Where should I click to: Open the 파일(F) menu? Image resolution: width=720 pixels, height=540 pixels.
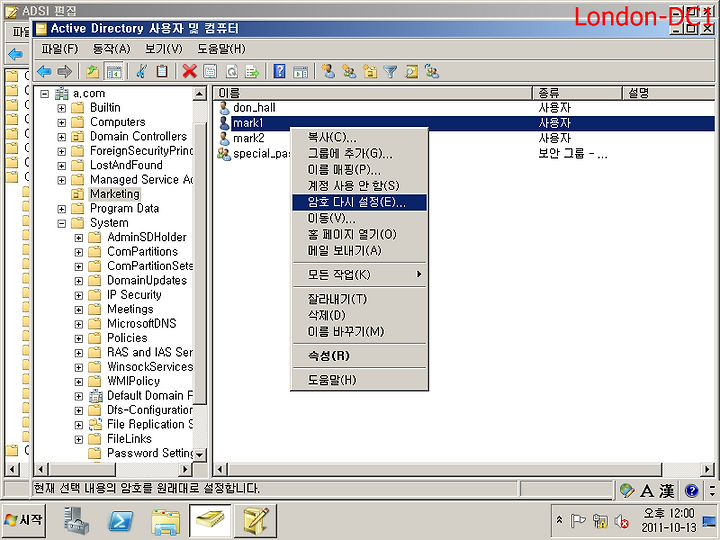(x=60, y=49)
